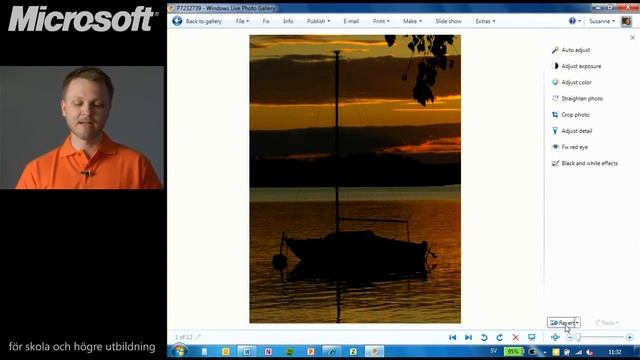Click the SV language indicator
The width and height of the screenshot is (640, 360).
coord(493,351)
